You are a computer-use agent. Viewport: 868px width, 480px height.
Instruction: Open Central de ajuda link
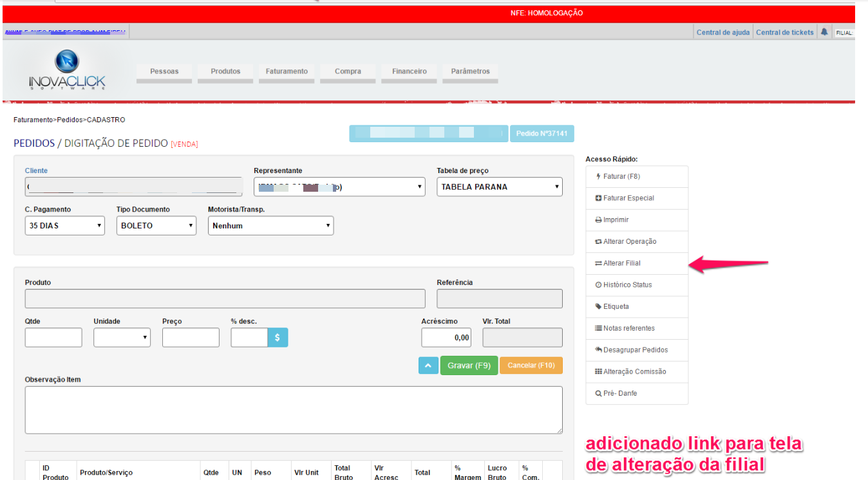722,32
